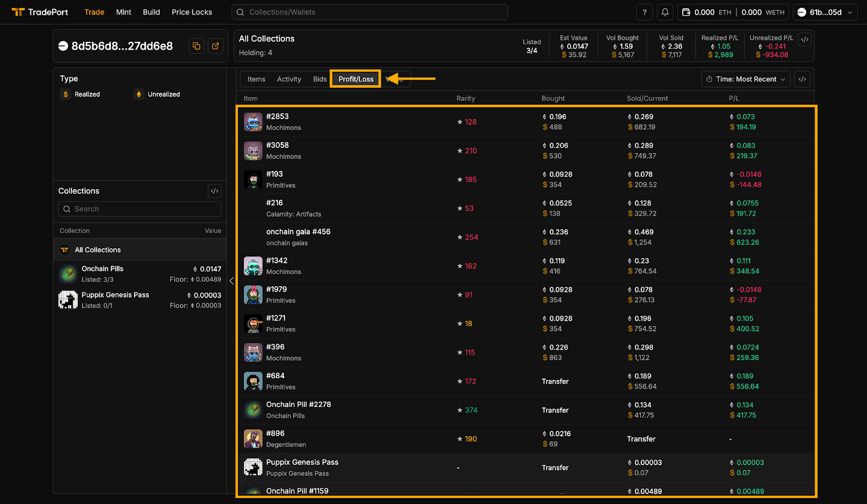Open the Mint menu
The height and width of the screenshot is (504, 867).
124,12
